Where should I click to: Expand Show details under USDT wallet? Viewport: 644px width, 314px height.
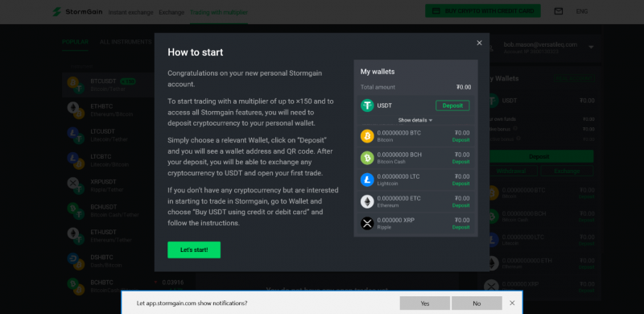pyautogui.click(x=415, y=120)
